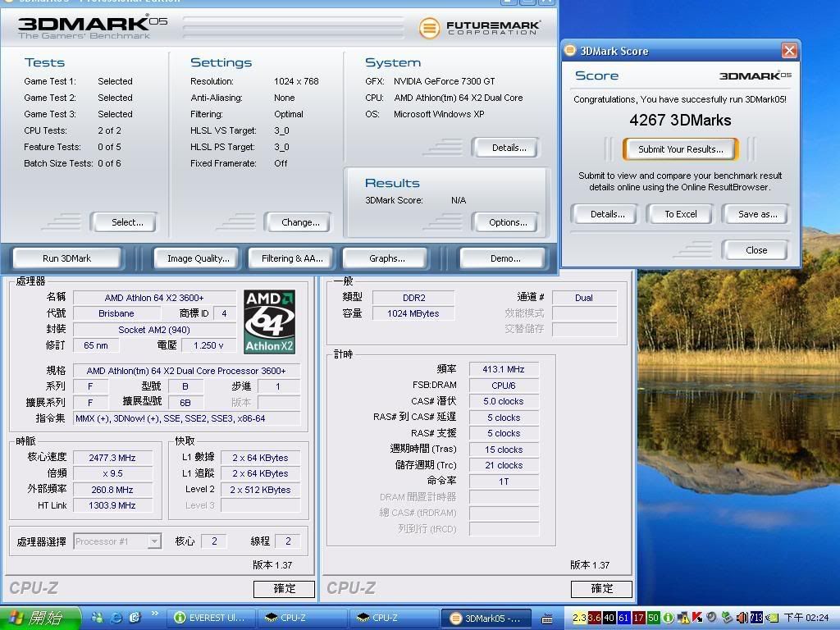Export score To Excel
The height and width of the screenshot is (630, 840).
(x=680, y=214)
